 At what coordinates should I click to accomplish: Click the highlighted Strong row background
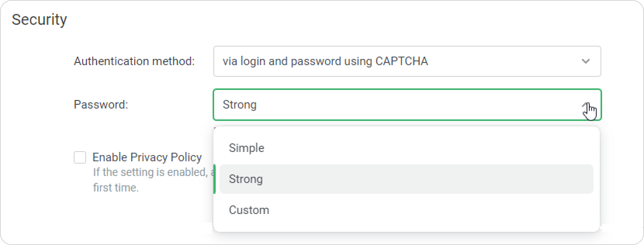406,179
